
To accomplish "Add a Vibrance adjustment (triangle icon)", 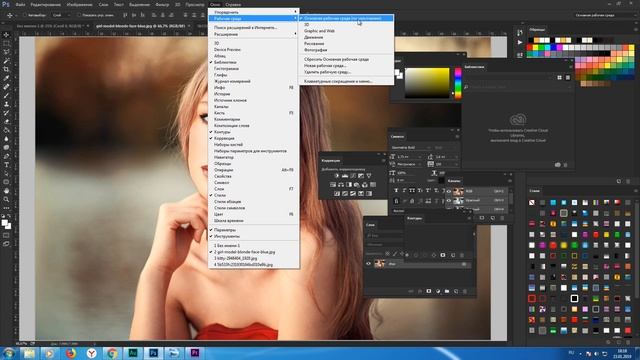I will (x=369, y=176).
